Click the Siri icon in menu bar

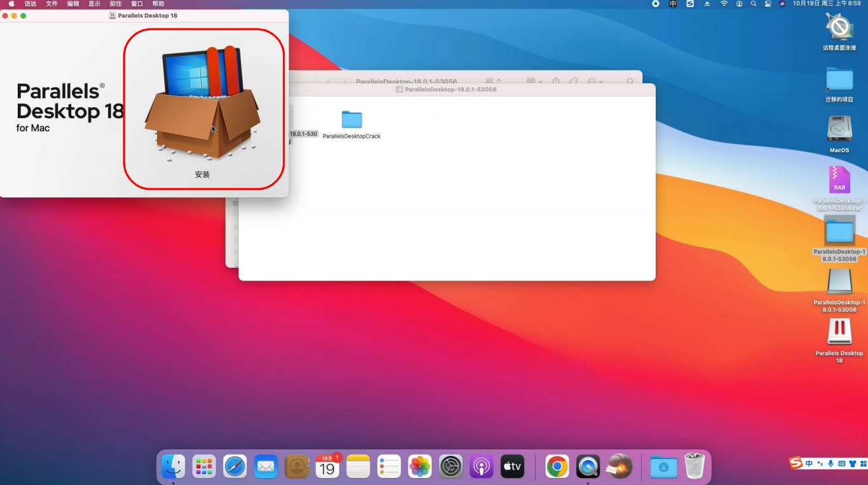point(782,4)
